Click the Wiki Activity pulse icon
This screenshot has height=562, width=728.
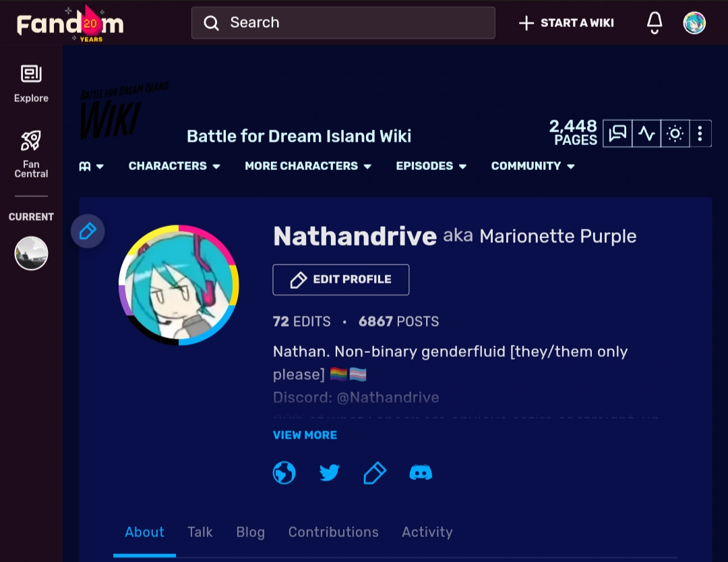click(x=646, y=134)
